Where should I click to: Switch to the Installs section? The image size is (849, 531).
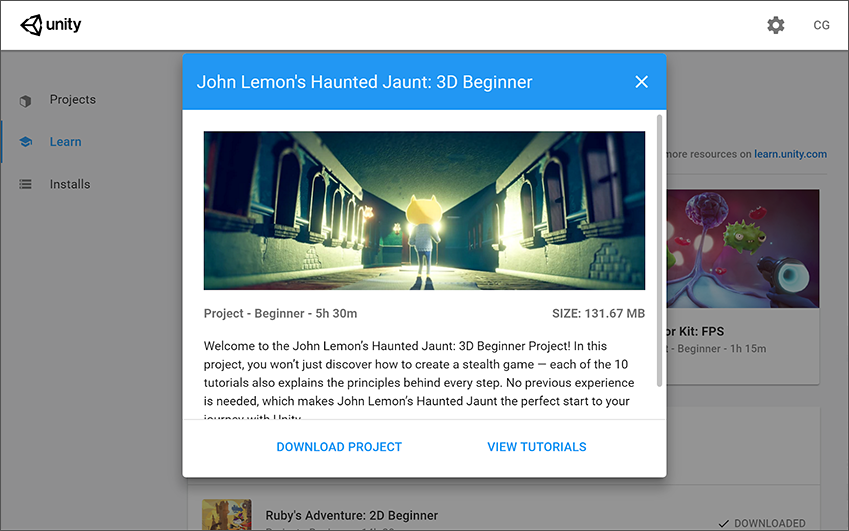coord(70,184)
